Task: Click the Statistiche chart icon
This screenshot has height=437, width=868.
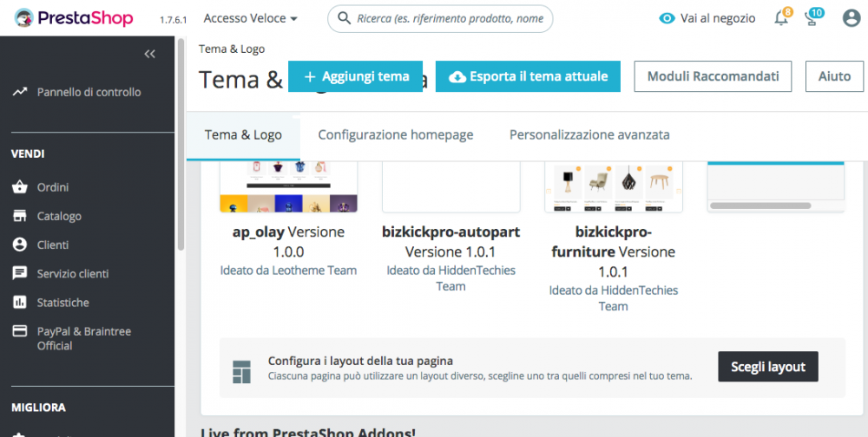Action: [20, 302]
